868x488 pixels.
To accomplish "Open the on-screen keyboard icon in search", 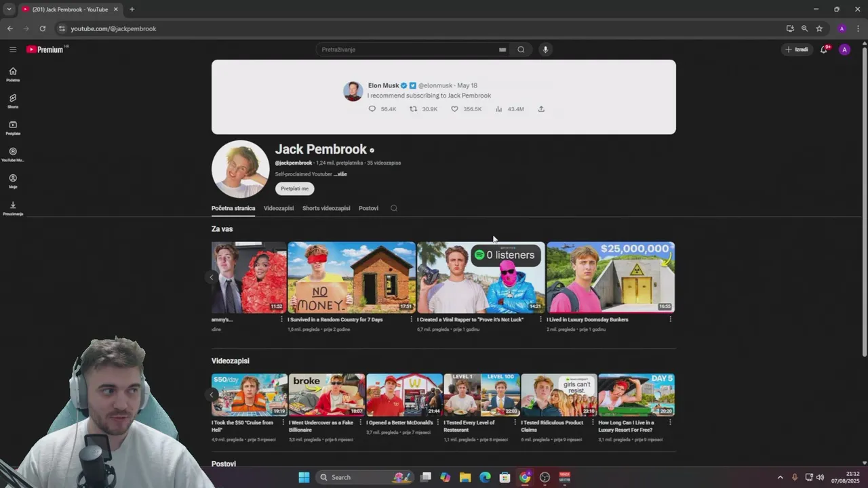I will click(x=502, y=49).
